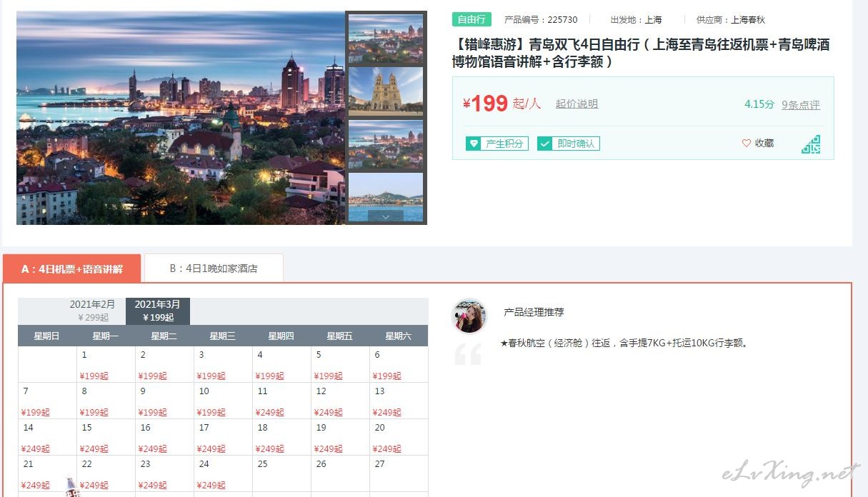This screenshot has width=868, height=497.
Task: Click the 即时确认 label
Action: (x=576, y=144)
